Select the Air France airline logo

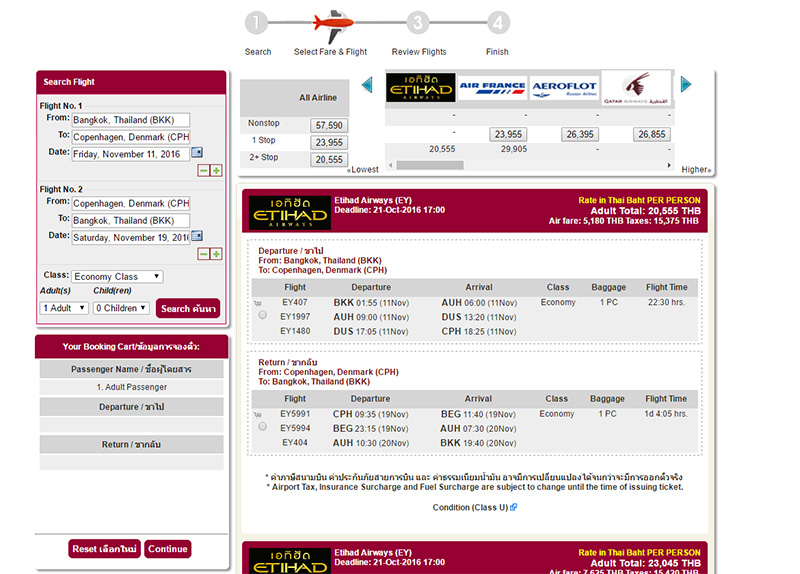[x=492, y=87]
